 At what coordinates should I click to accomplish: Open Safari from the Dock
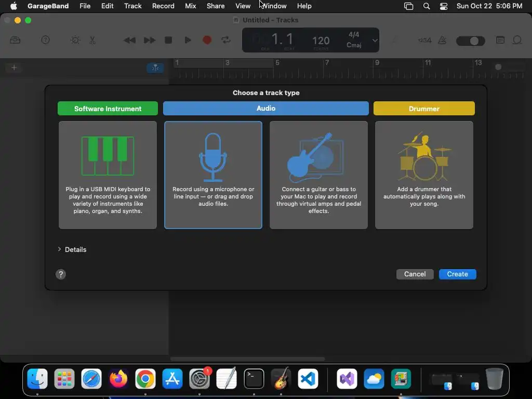[x=91, y=378]
